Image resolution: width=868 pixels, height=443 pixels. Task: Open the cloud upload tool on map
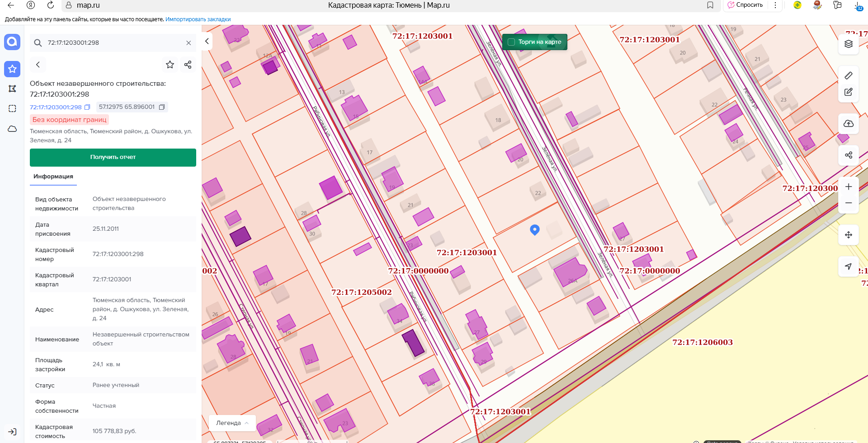pos(848,124)
